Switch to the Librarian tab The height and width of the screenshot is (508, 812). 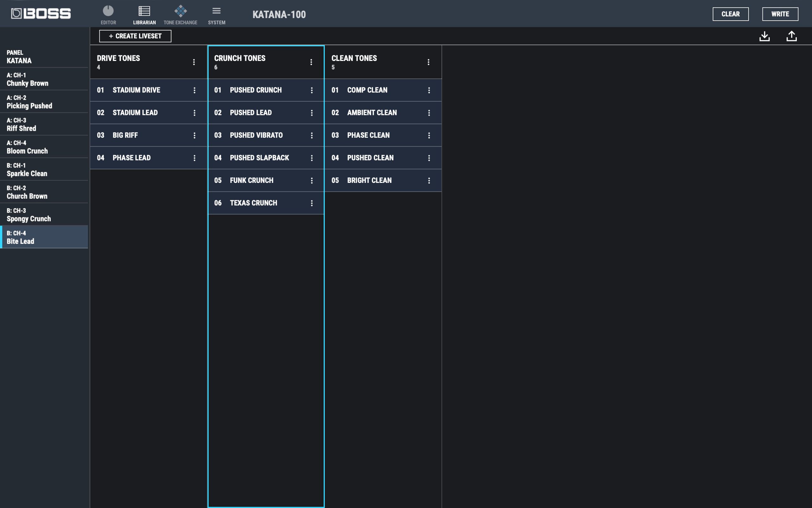144,15
